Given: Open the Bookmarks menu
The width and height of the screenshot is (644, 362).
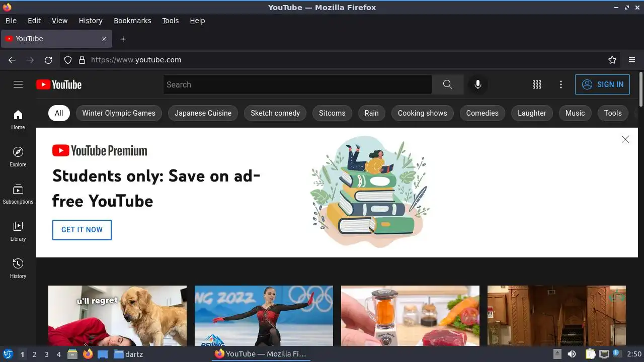Looking at the screenshot, I should (132, 21).
